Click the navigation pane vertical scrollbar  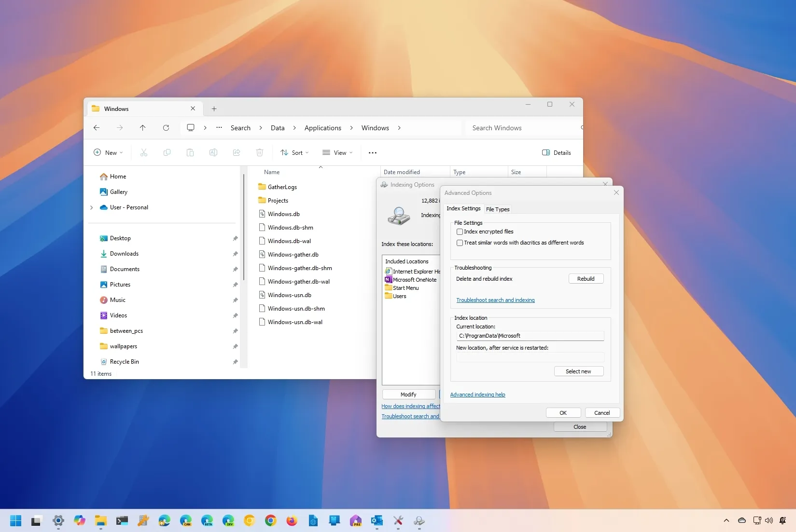244,227
